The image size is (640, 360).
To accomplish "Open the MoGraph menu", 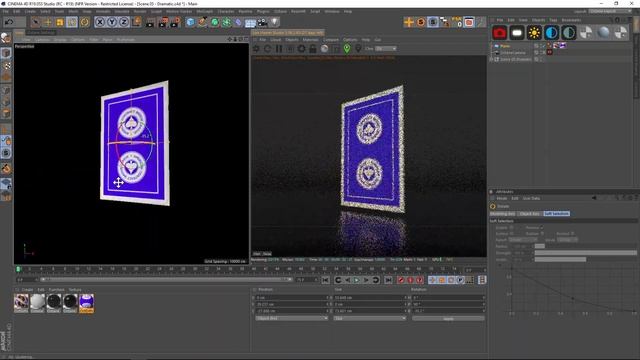I will point(204,11).
